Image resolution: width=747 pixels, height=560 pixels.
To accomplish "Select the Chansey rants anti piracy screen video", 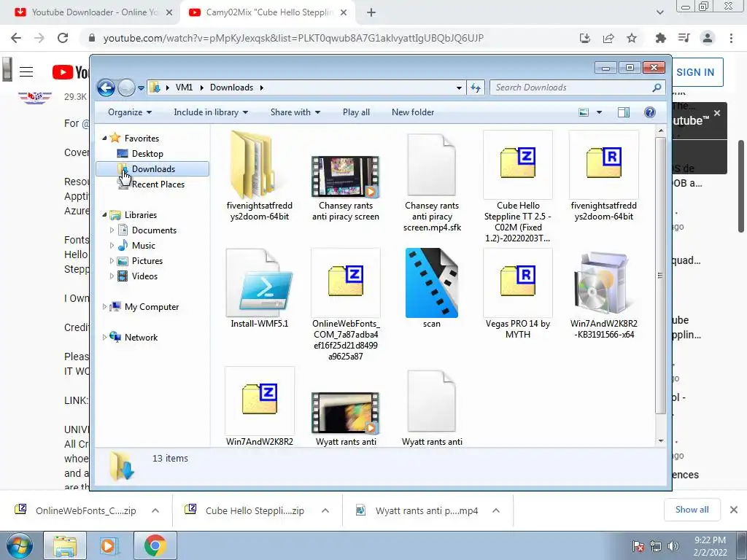I will [x=345, y=176].
